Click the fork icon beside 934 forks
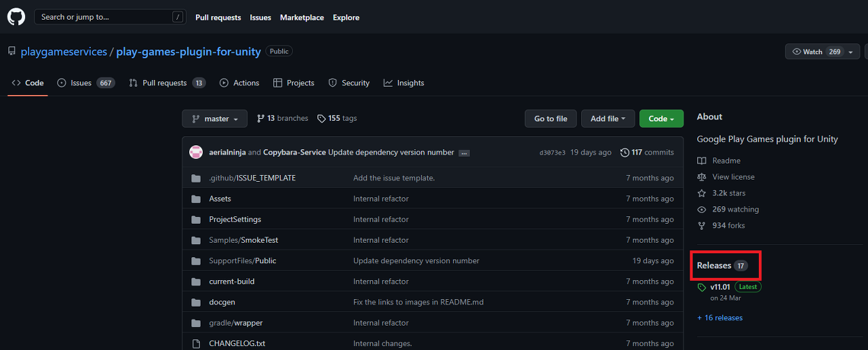Viewport: 868px width, 350px height. [x=702, y=226]
